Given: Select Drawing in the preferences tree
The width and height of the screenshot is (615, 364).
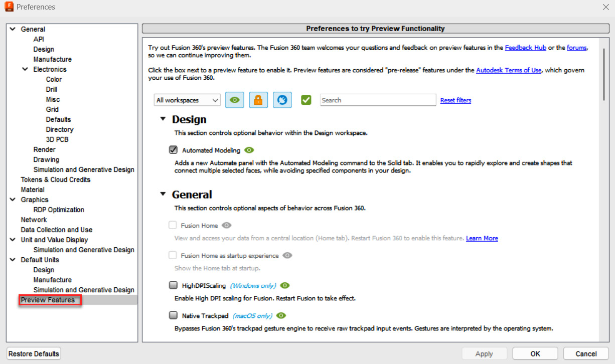Looking at the screenshot, I should [x=46, y=159].
